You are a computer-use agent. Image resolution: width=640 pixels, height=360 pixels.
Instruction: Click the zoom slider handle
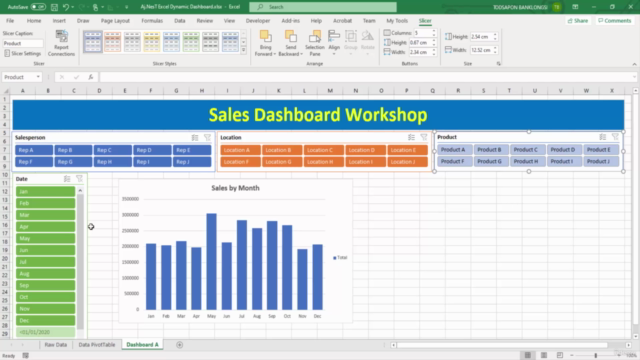pyautogui.click(x=596, y=356)
